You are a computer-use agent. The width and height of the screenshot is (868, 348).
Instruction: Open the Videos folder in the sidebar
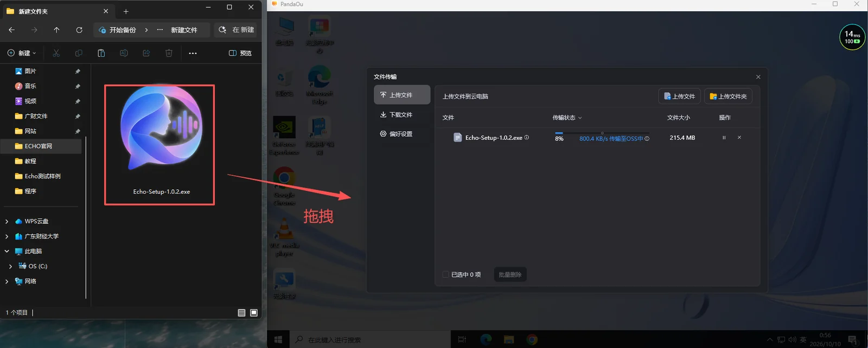coord(30,101)
